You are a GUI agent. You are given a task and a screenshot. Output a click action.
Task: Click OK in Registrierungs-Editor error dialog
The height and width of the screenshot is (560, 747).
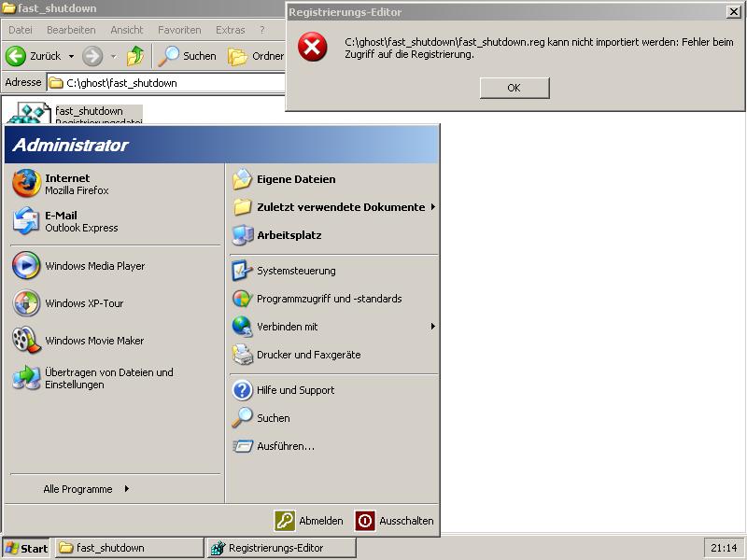pyautogui.click(x=514, y=88)
